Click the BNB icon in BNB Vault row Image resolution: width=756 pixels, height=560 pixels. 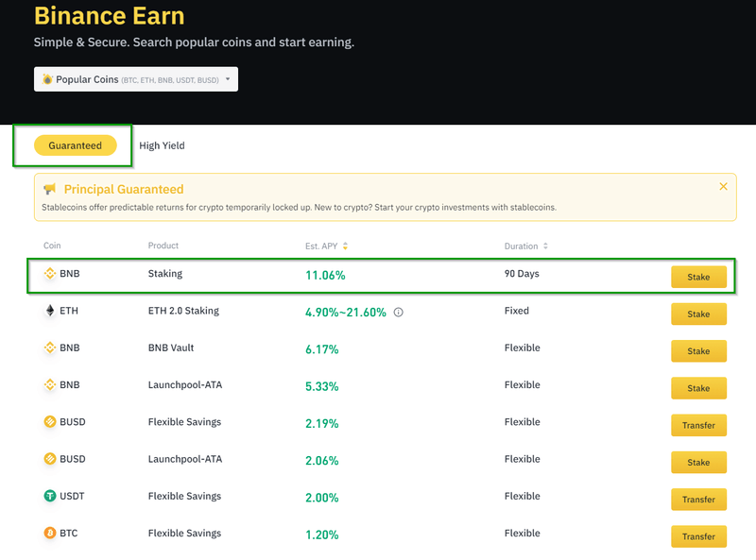click(50, 348)
